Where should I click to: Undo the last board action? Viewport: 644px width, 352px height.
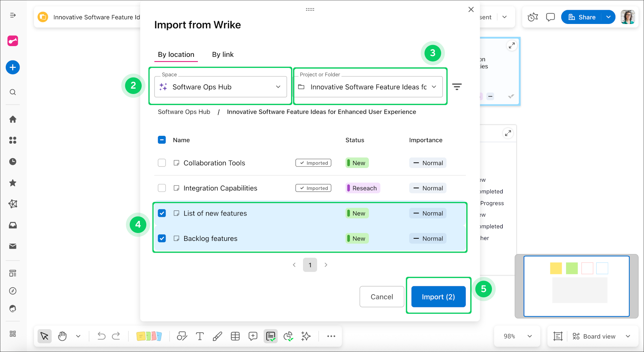101,336
